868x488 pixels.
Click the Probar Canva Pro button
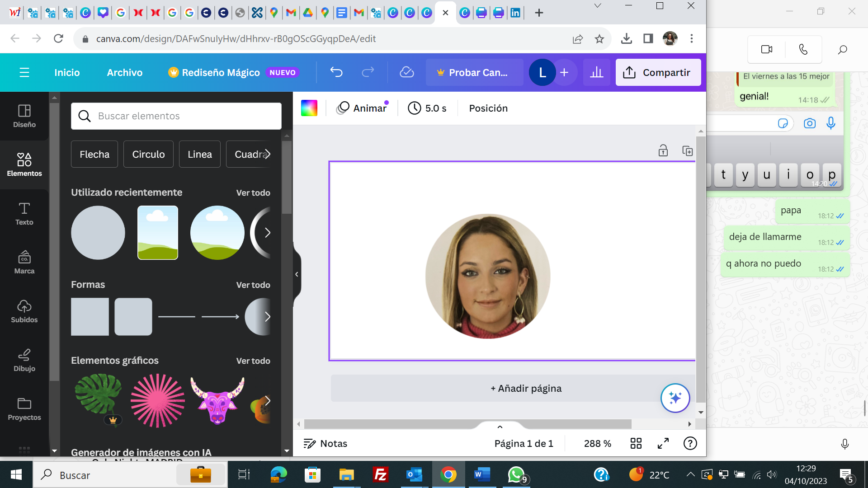(474, 72)
